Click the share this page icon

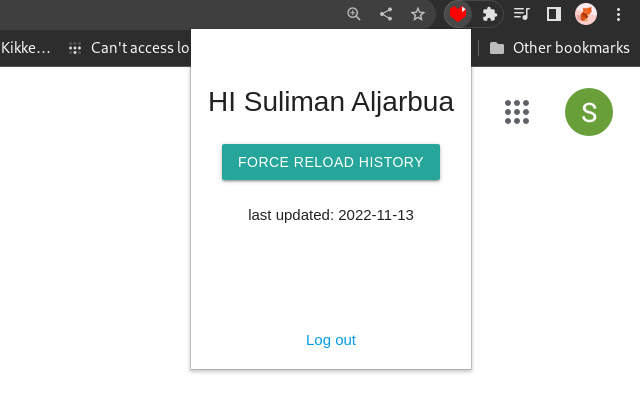(386, 14)
